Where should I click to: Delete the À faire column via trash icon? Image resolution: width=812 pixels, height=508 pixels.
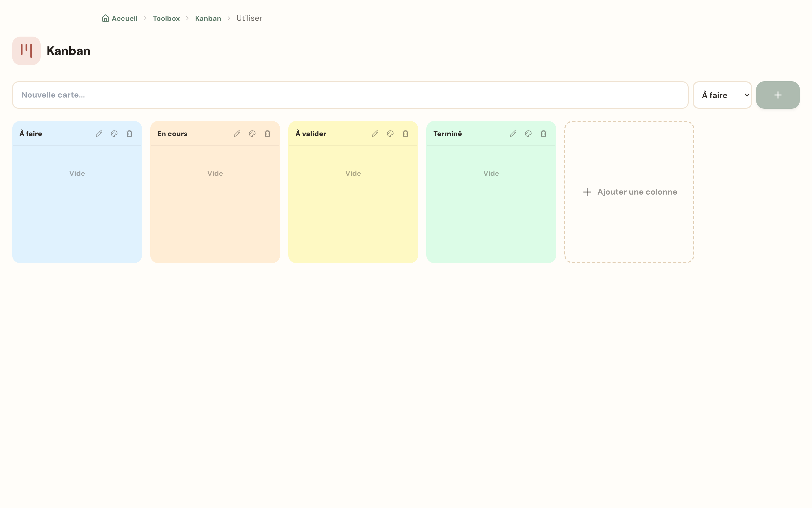129,134
